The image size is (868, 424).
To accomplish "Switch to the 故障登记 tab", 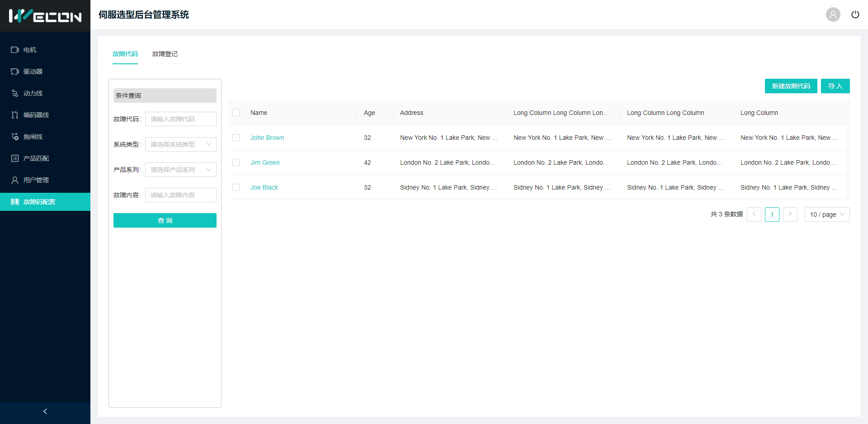I will click(x=165, y=54).
